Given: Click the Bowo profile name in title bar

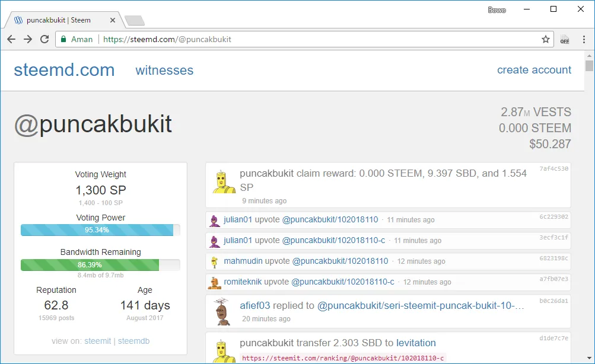Looking at the screenshot, I should pos(497,10).
